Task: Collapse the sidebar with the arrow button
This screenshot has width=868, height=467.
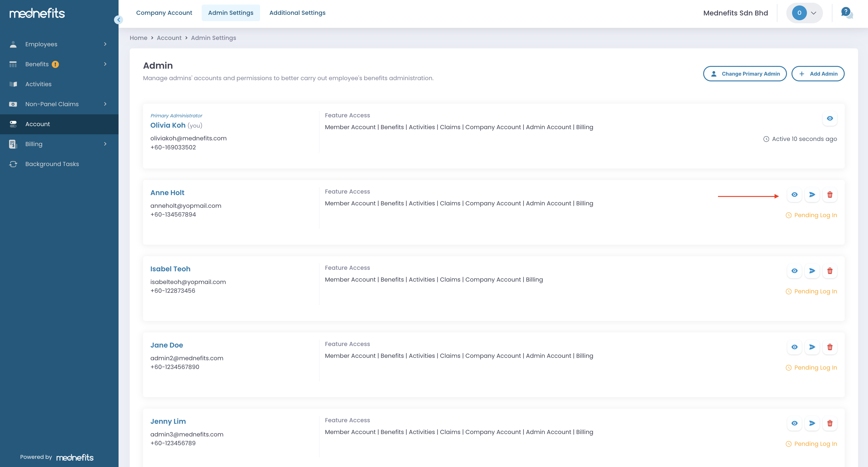Action: [118, 20]
